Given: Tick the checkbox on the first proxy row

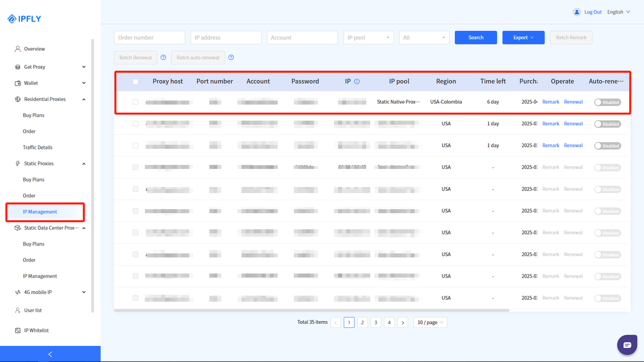Looking at the screenshot, I should pyautogui.click(x=135, y=102).
